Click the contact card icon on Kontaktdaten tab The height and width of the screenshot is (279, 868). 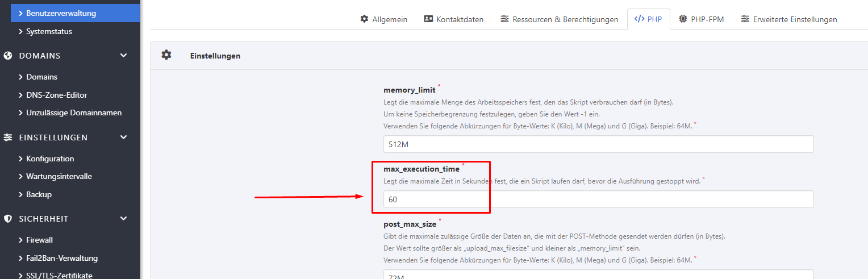click(429, 19)
